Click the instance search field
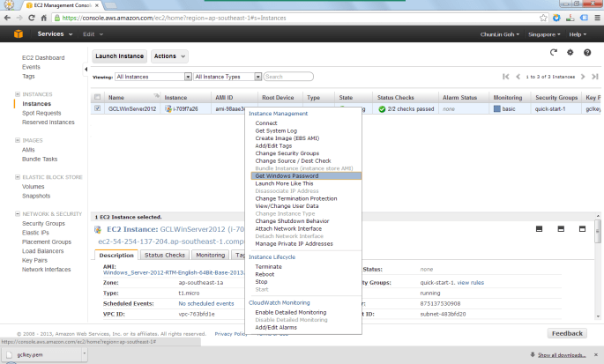 point(288,77)
